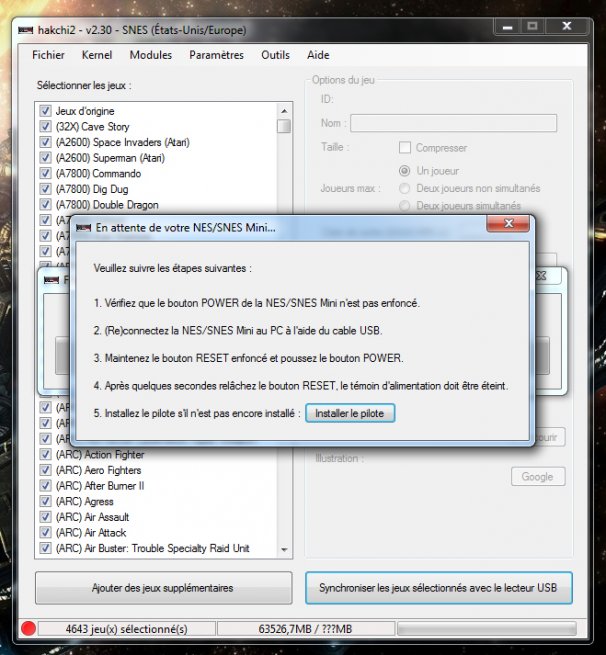Click the red connection status indicator

[x=28, y=628]
